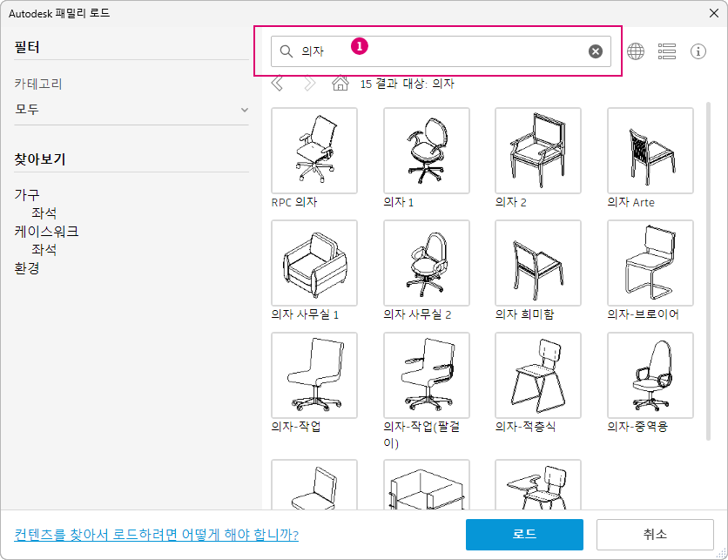Switch to list view icon
The image size is (728, 560).
point(667,51)
